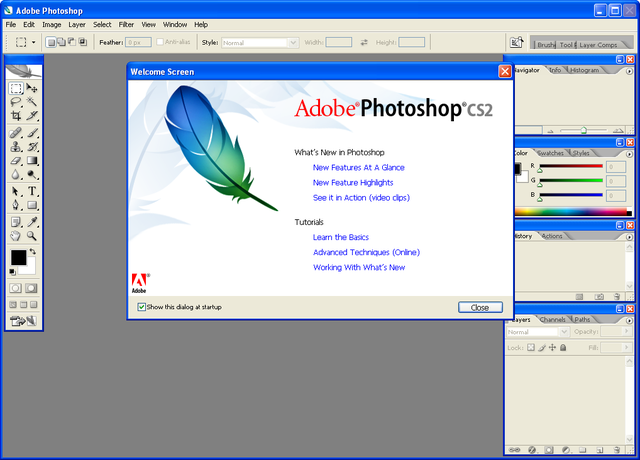Pick a color from the spectrum ramp

click(571, 211)
